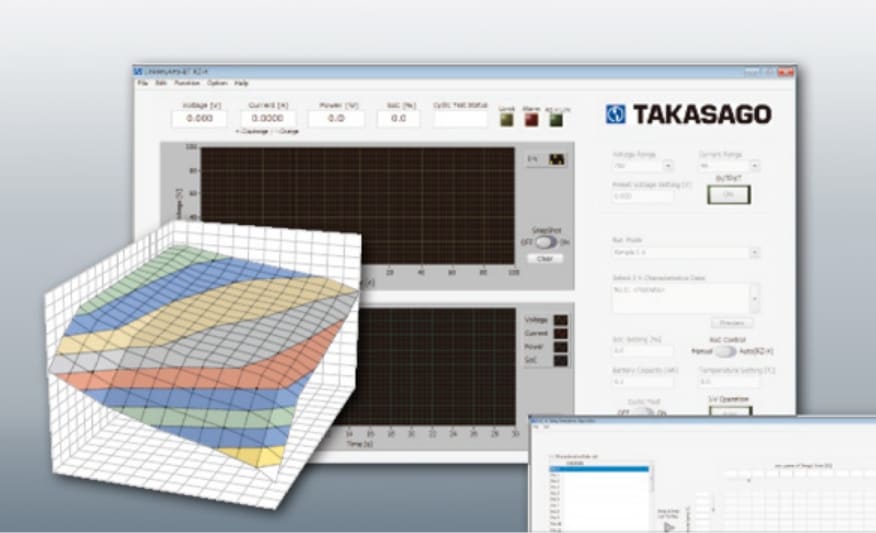Click the red Alarm indicator lamp

(531, 120)
